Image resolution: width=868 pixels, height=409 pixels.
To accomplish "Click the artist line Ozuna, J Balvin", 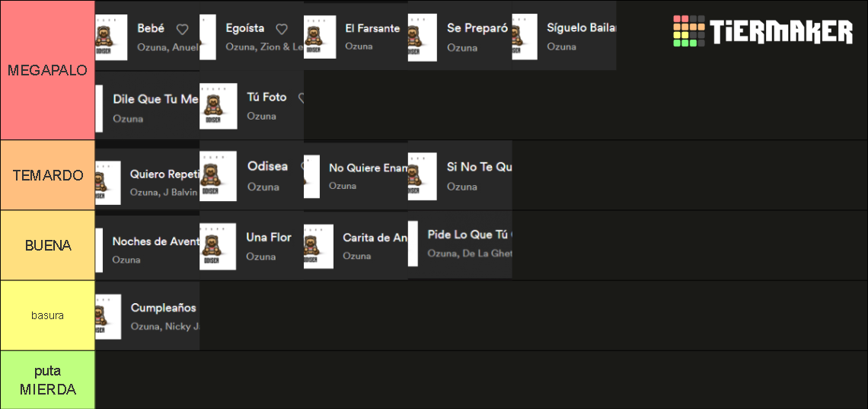I will tap(164, 193).
